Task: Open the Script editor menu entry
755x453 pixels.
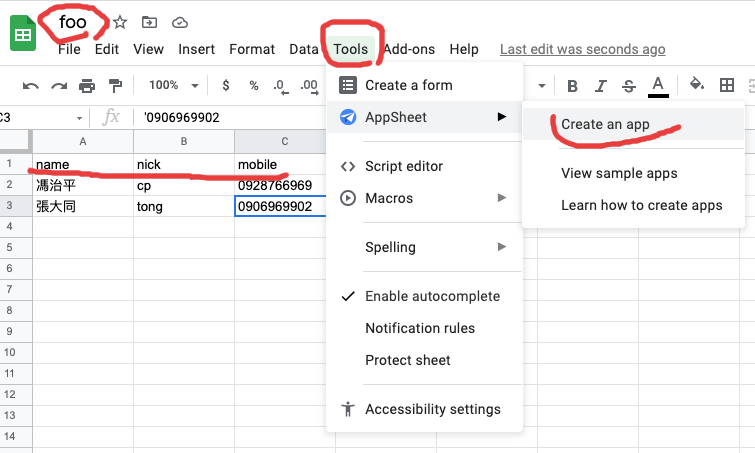Action: pos(404,166)
